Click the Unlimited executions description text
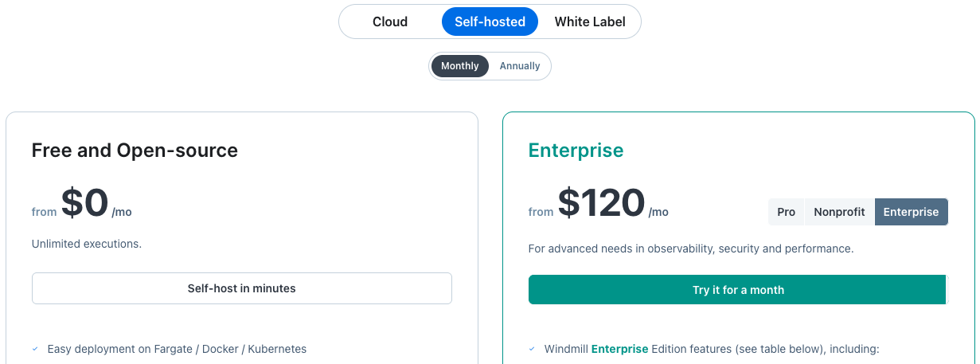Viewport: 980px width, 364px height. [87, 244]
